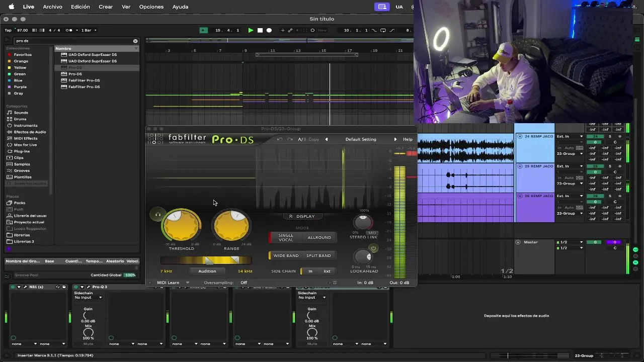Open the Crear menu
This screenshot has width=644, height=362.
[x=106, y=7]
